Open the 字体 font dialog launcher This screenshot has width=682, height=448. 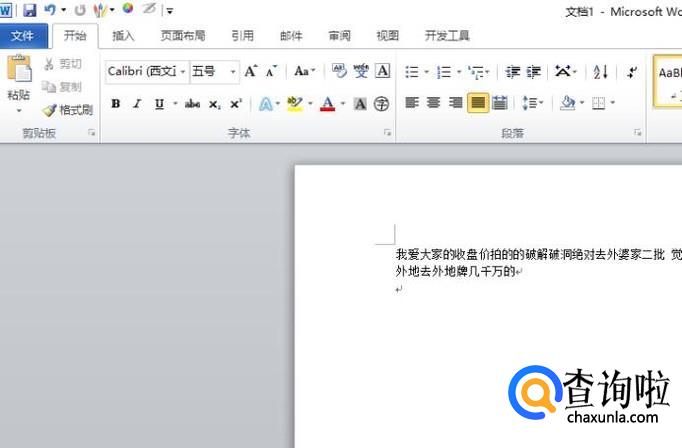click(387, 133)
